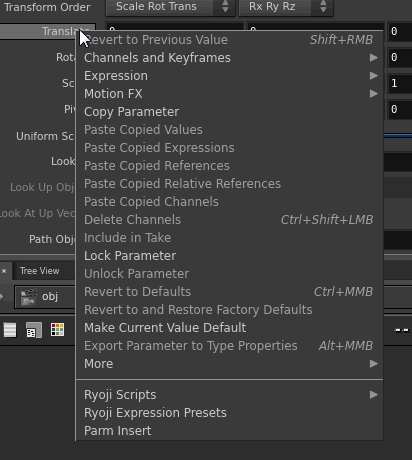Switch to the Tree View tab
The height and width of the screenshot is (460, 412).
[39, 271]
